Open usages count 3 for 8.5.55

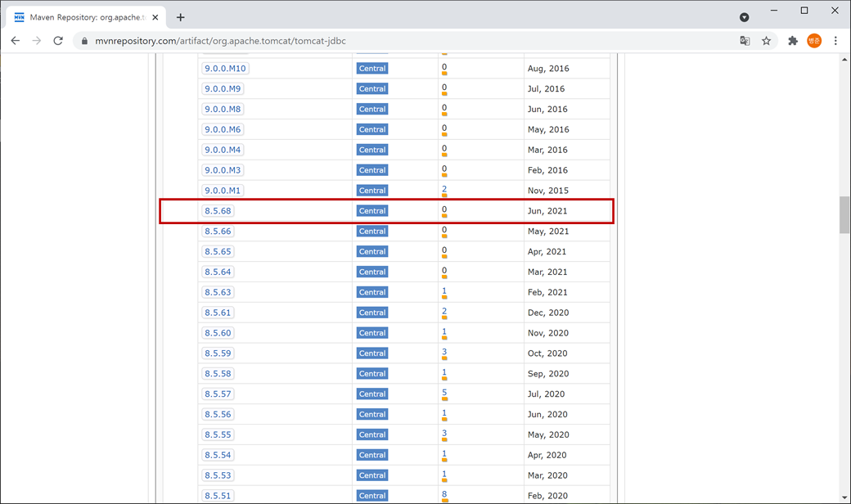[x=444, y=434]
